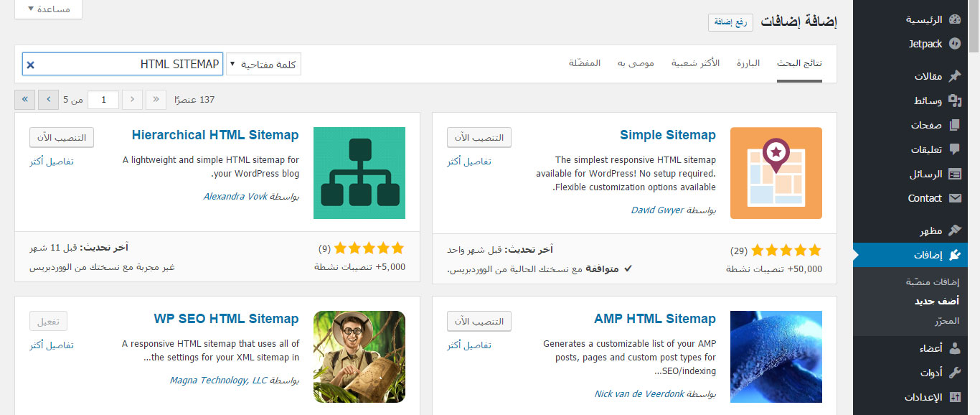Click the مقالات pin icon
The width and height of the screenshot is (980, 415).
tap(954, 76)
